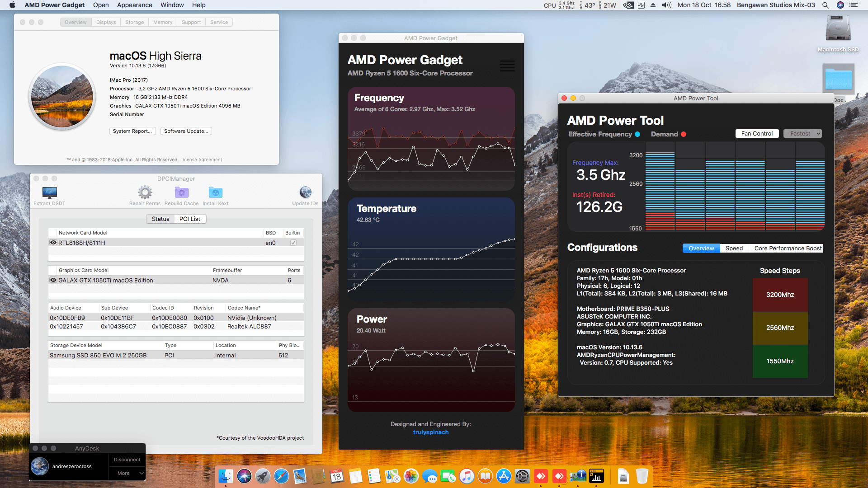Click Rebuild Cache icon in DPCIManager
868x488 pixels.
181,192
